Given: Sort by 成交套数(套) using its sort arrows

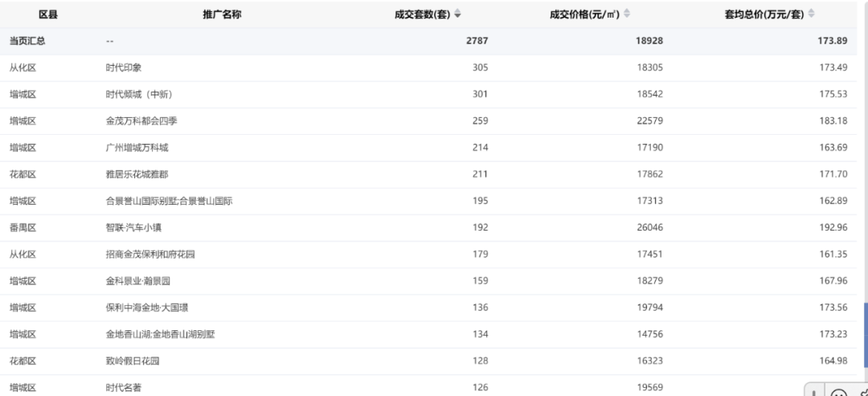Looking at the screenshot, I should tap(457, 14).
